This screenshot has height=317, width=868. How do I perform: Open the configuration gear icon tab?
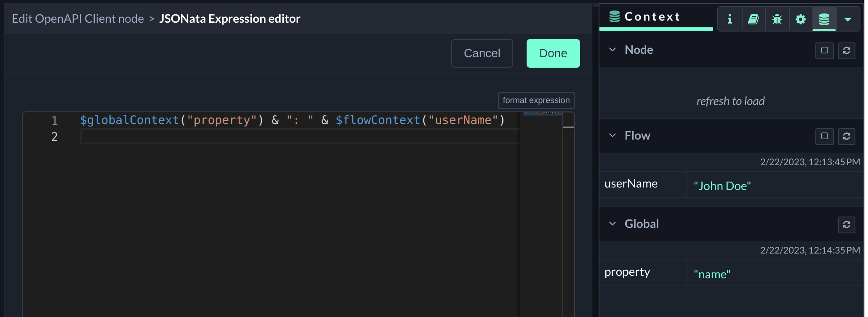800,19
